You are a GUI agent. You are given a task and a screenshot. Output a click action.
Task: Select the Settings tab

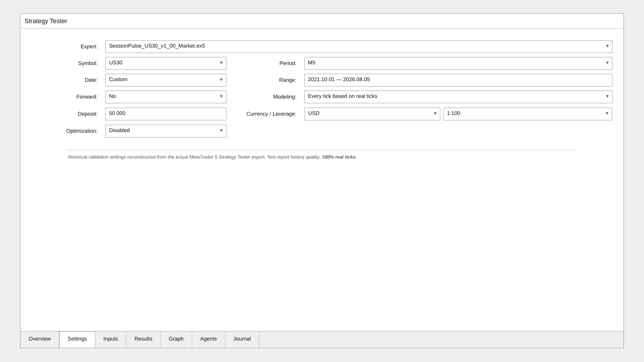(x=77, y=339)
